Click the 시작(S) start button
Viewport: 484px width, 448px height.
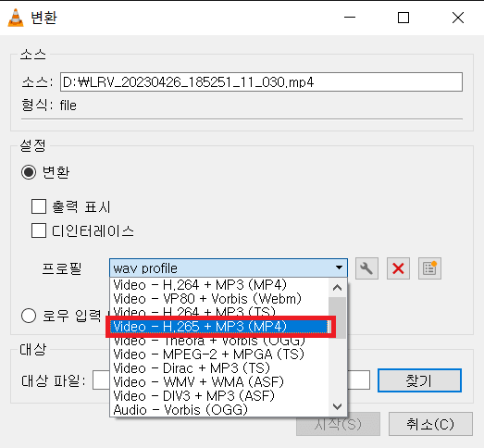pyautogui.click(x=338, y=424)
